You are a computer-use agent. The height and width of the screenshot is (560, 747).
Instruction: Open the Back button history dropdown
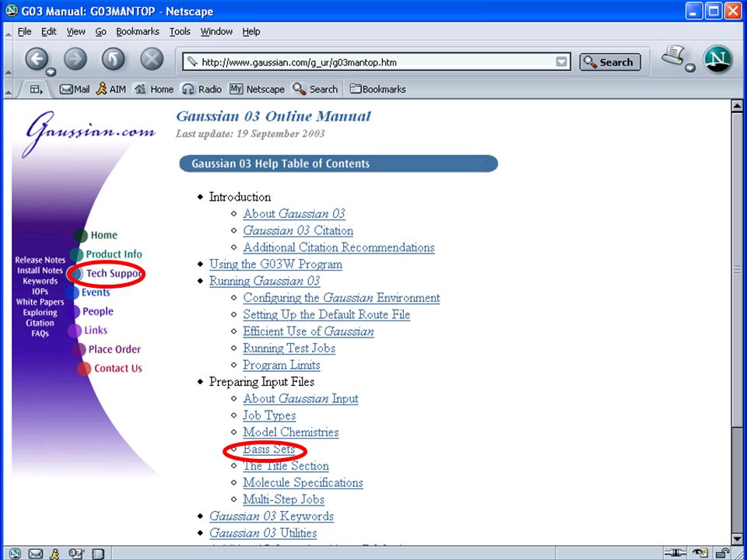(x=51, y=72)
